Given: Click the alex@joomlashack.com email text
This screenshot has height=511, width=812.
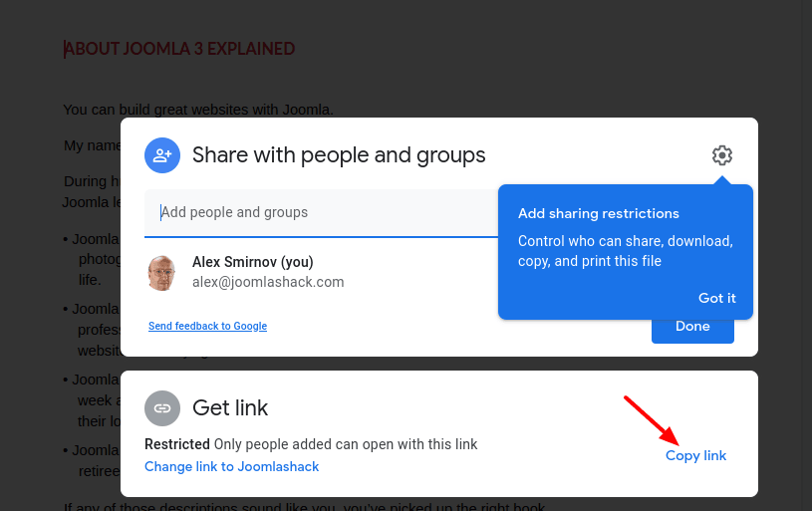Looking at the screenshot, I should point(268,282).
